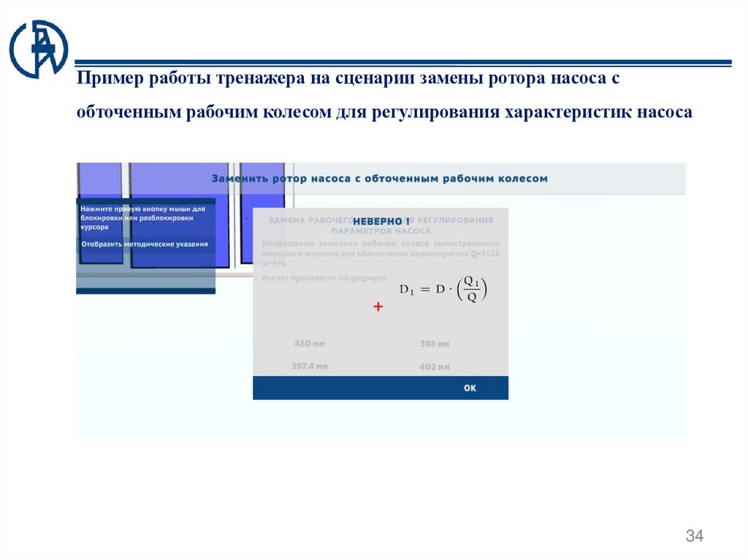Select the 398 мм answer option

click(x=435, y=343)
